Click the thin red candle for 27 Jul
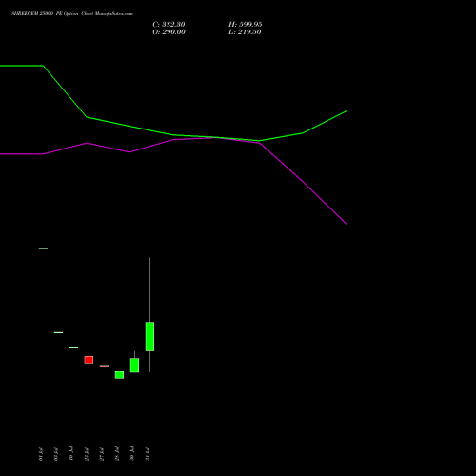The image size is (476, 476). tap(104, 366)
